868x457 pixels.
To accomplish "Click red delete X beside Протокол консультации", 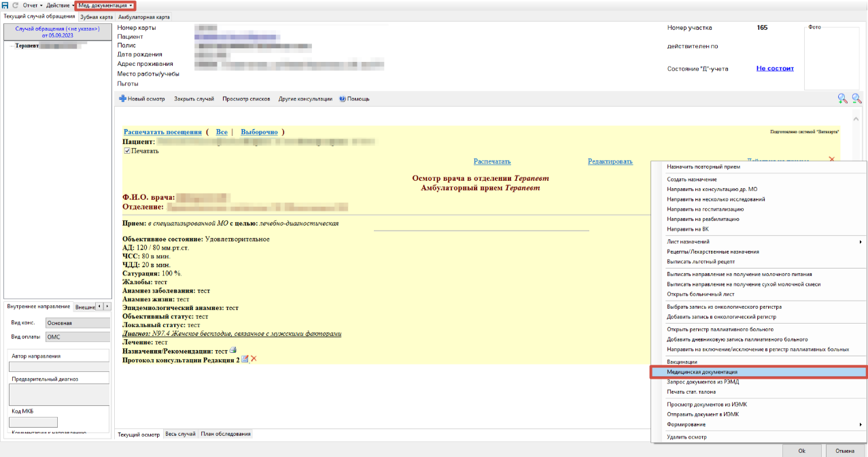I will tap(254, 358).
